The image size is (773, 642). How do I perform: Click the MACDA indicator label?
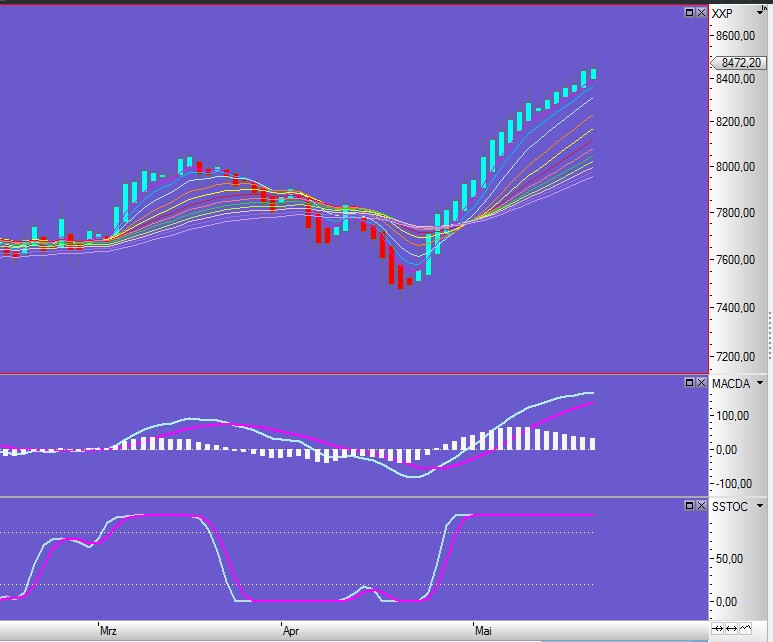click(731, 384)
